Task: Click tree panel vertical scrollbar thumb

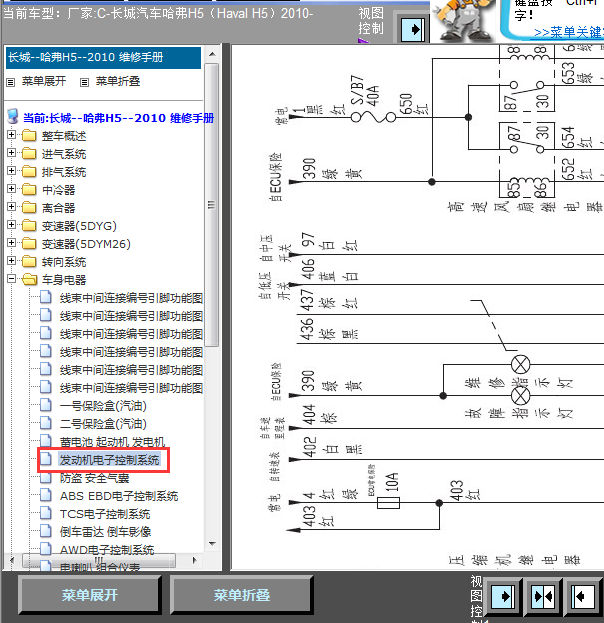Action: [212, 205]
